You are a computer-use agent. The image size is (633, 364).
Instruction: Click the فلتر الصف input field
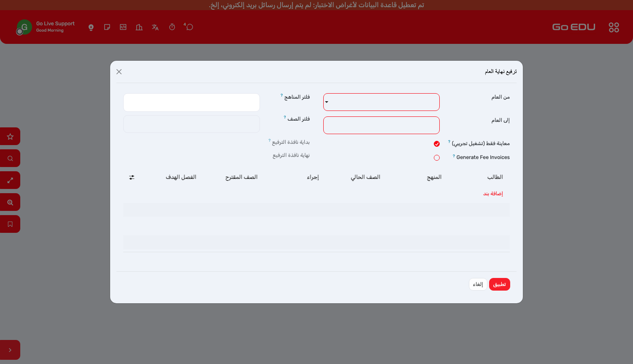click(x=192, y=124)
